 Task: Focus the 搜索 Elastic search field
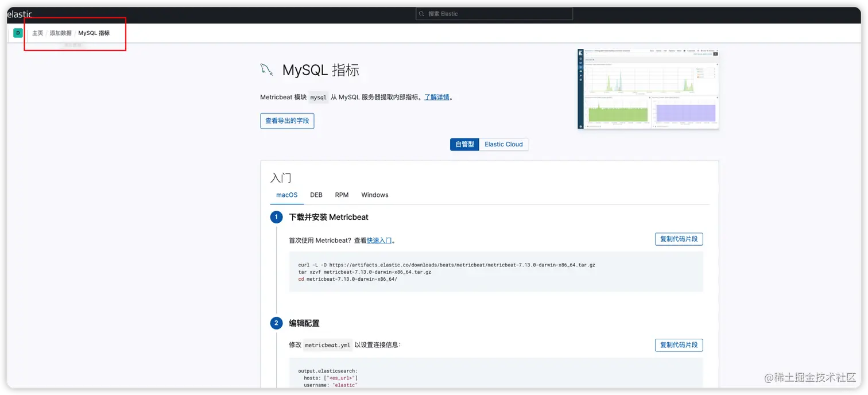(x=494, y=14)
